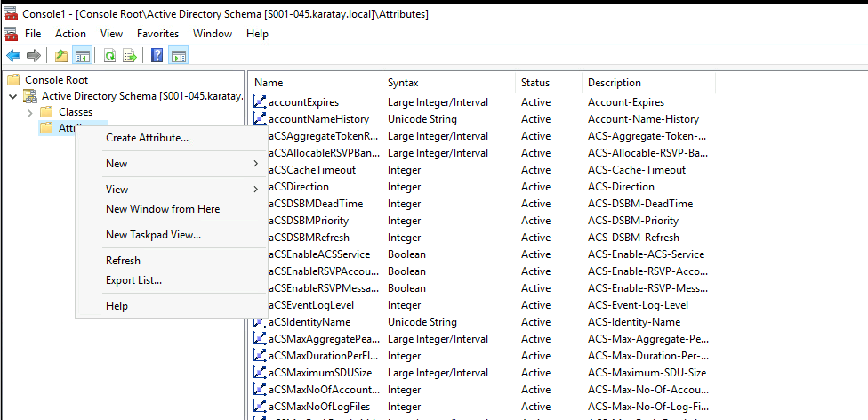Click the Up One Level folder icon
This screenshot has height=420, width=868.
[x=61, y=55]
